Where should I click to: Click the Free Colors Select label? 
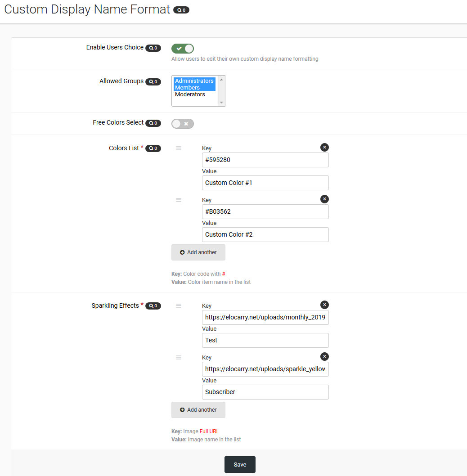click(x=118, y=122)
